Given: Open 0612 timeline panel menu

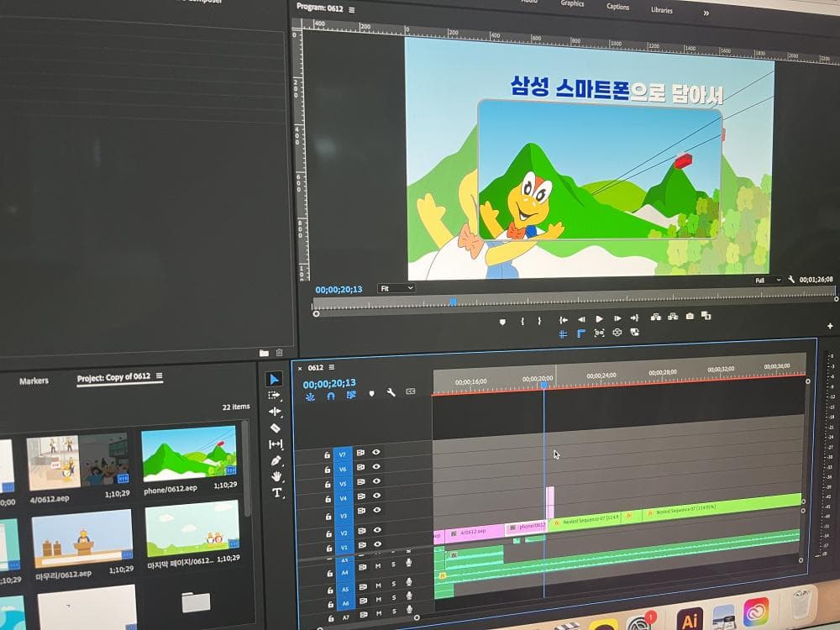Looking at the screenshot, I should [332, 367].
